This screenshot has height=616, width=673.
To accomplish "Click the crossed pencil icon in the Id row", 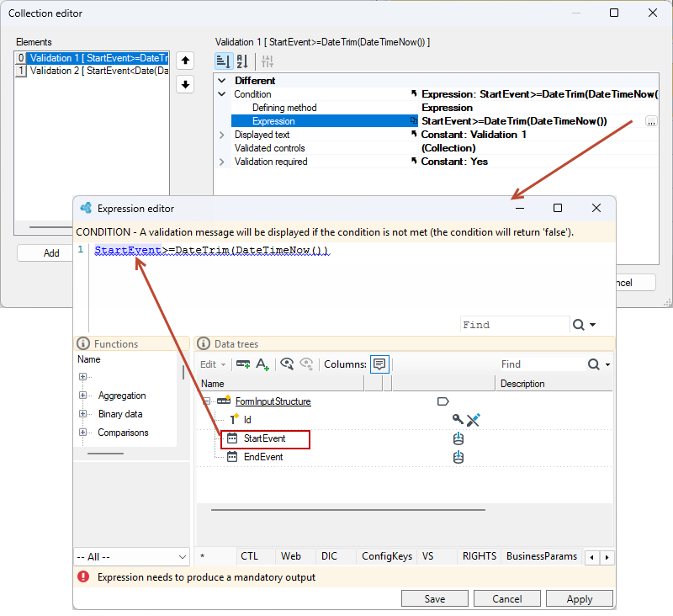I will 474,420.
